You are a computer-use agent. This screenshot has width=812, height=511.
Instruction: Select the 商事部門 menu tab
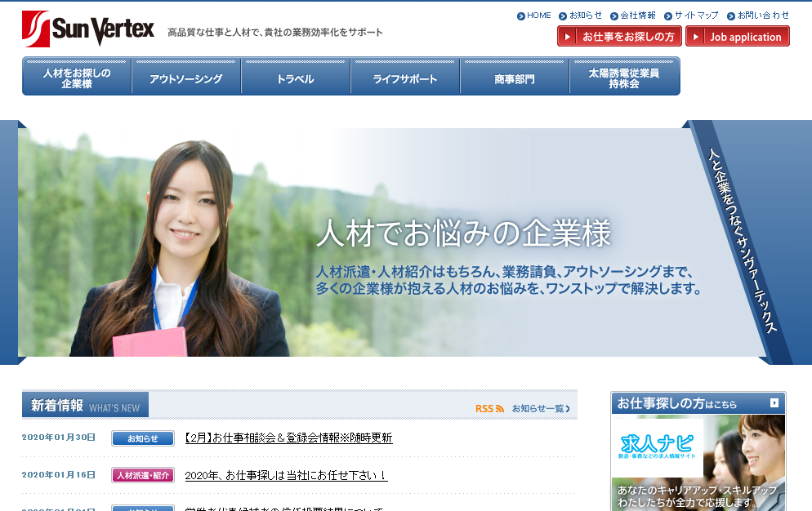tap(515, 77)
